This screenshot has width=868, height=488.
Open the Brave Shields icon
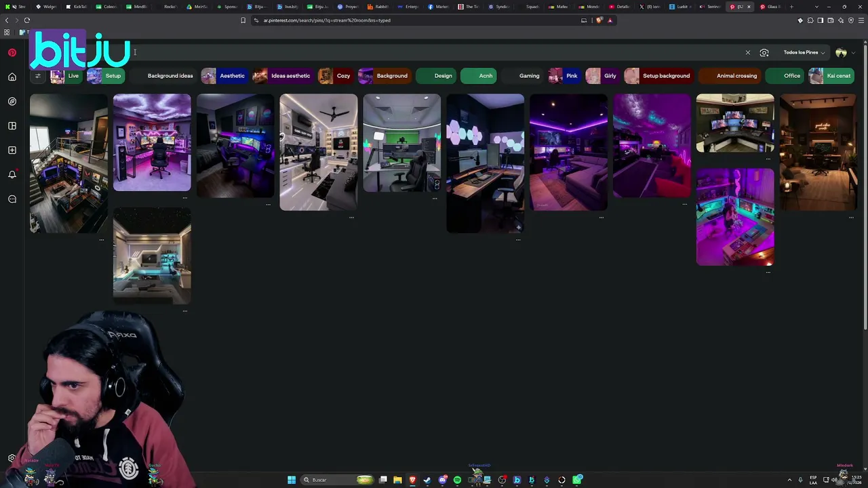599,20
